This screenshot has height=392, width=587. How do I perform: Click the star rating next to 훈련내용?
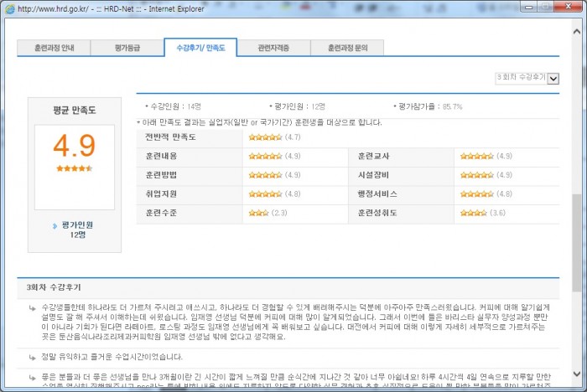pos(265,156)
